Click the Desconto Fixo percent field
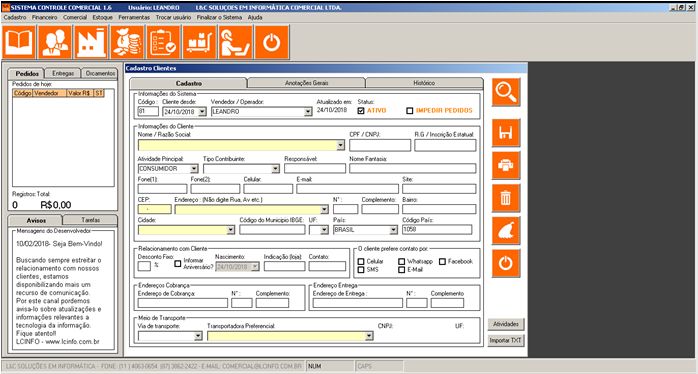Screen dimensions: 698x374 tap(145, 266)
